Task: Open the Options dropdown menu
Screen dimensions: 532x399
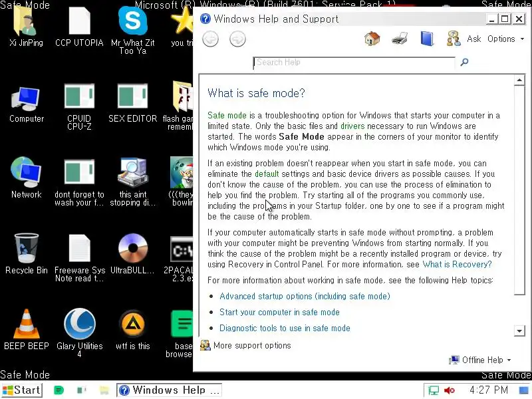Action: [505, 39]
